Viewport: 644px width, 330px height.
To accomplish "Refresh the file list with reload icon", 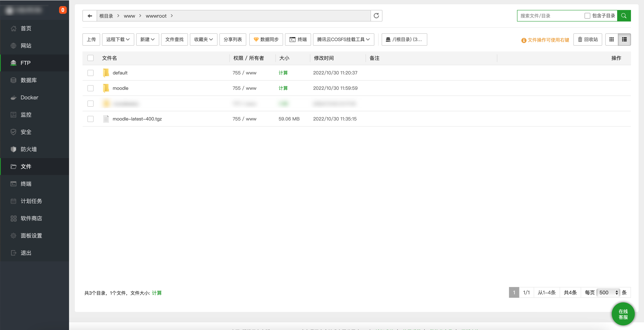I will [376, 16].
